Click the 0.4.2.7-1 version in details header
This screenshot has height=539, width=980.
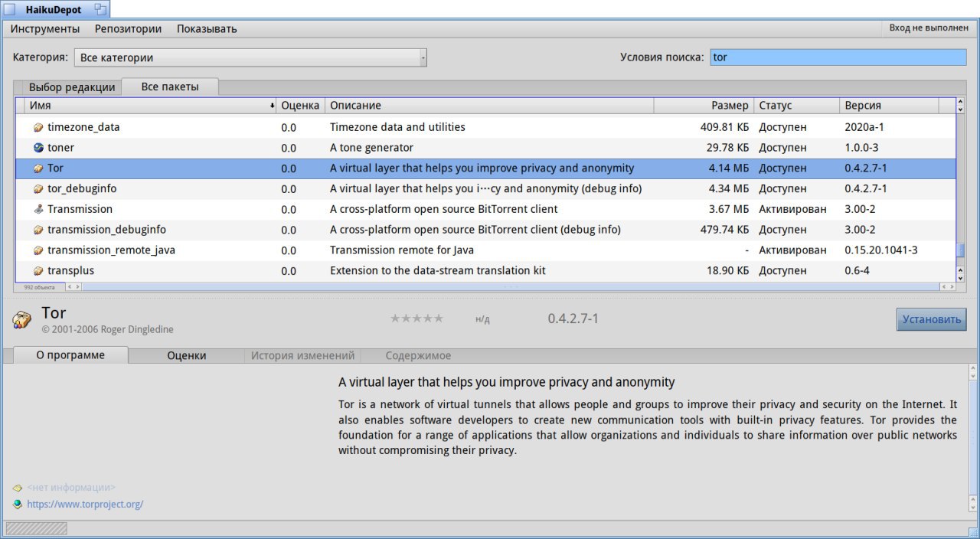573,318
